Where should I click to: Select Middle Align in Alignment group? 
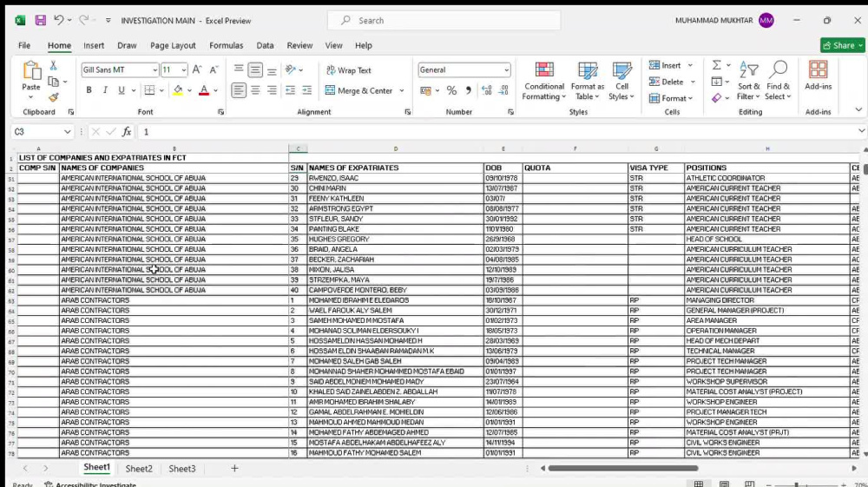[x=255, y=69]
